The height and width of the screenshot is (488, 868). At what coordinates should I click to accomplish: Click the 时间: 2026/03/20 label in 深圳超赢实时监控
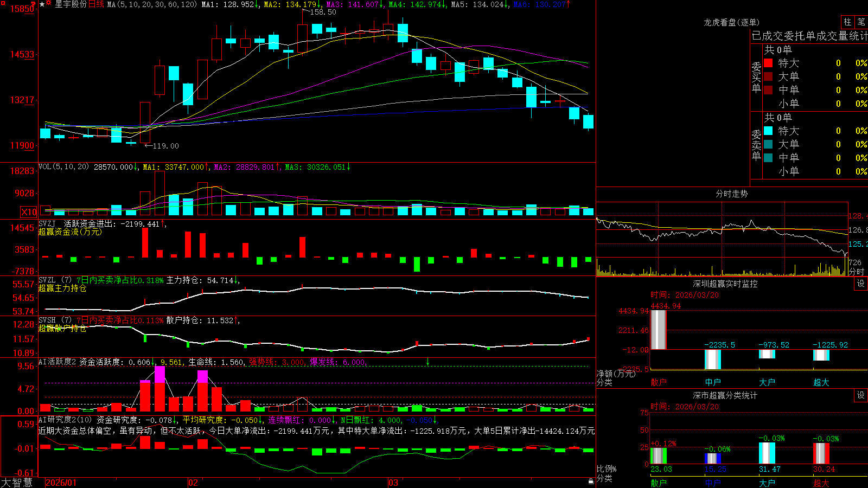coord(684,295)
